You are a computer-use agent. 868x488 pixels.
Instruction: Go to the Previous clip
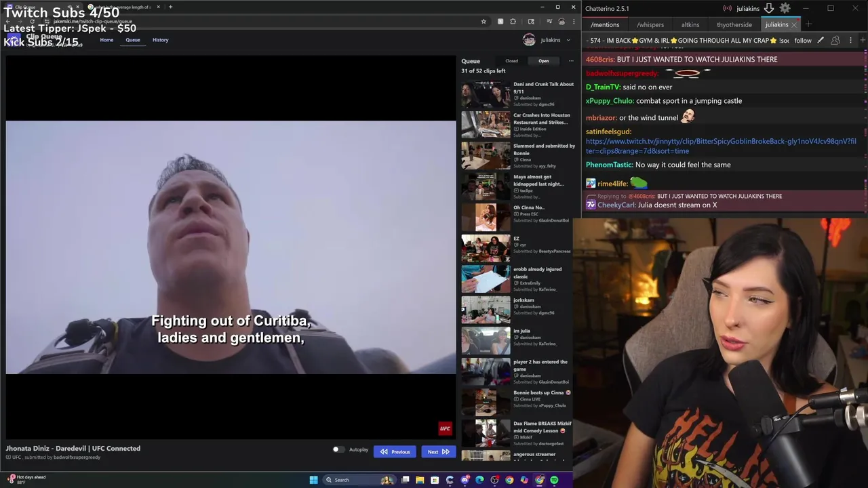395,451
